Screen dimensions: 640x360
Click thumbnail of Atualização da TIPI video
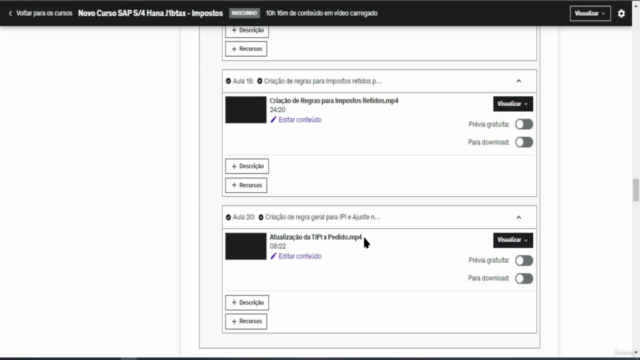click(x=246, y=246)
